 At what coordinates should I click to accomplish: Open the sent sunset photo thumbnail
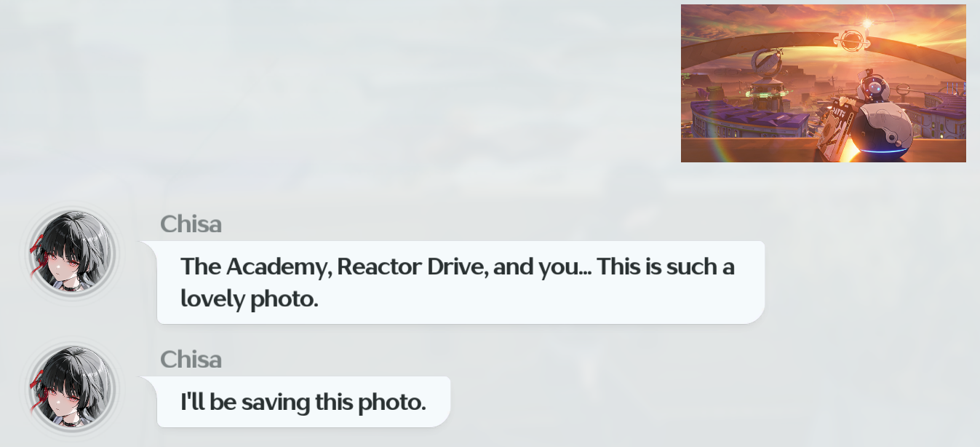coord(823,83)
